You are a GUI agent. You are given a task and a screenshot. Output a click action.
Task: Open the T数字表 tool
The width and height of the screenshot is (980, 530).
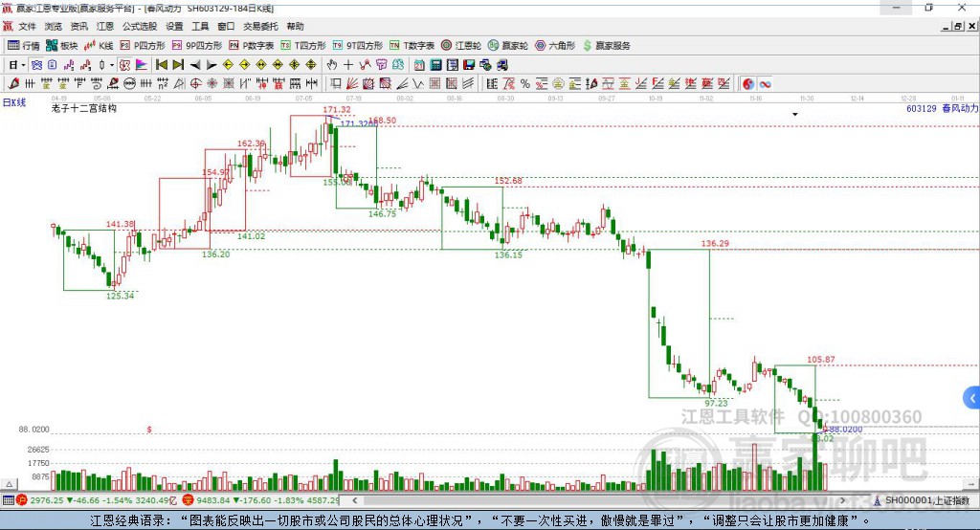tap(412, 46)
